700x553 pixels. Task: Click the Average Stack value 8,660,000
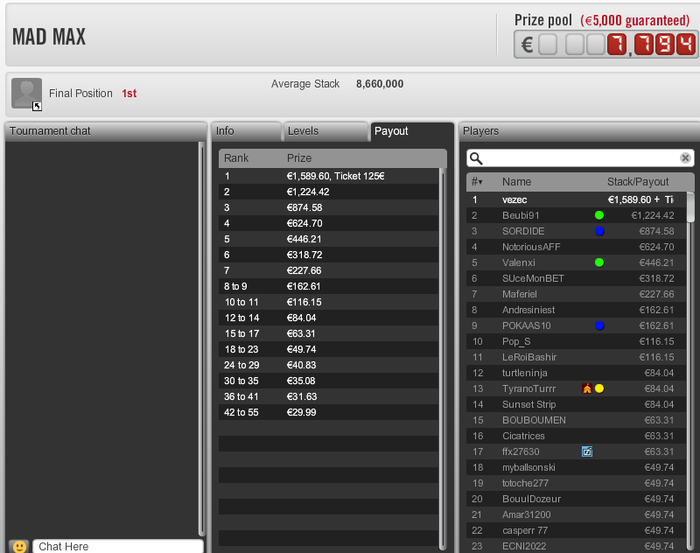click(379, 84)
